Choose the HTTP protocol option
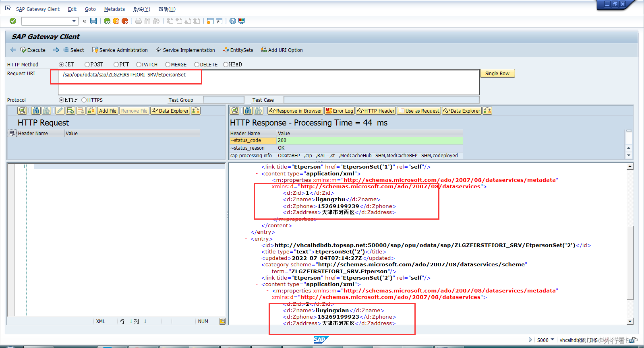 pyautogui.click(x=61, y=100)
